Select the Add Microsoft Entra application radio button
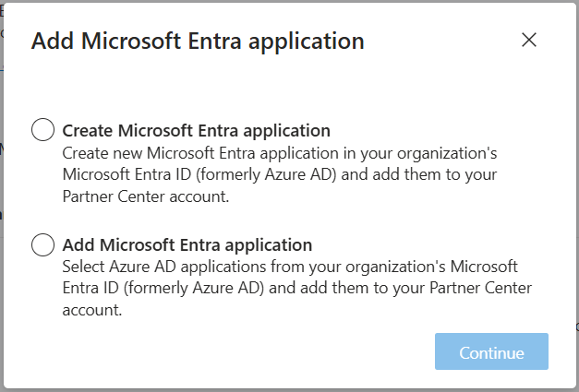Image resolution: width=579 pixels, height=392 pixels. click(x=42, y=244)
